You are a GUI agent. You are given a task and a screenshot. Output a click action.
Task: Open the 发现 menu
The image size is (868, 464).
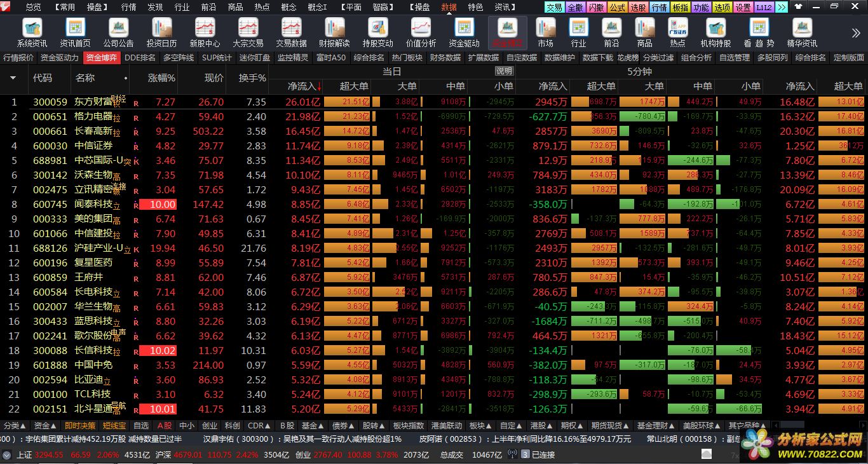(155, 7)
